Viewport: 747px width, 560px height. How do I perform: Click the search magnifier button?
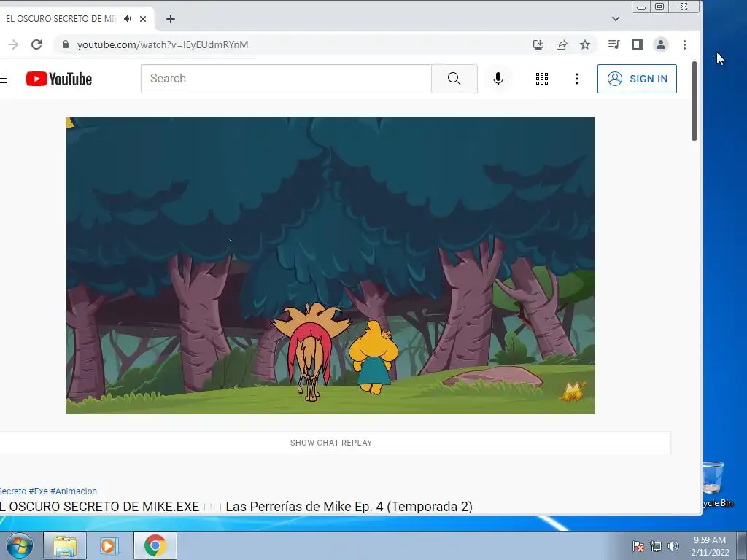point(454,79)
